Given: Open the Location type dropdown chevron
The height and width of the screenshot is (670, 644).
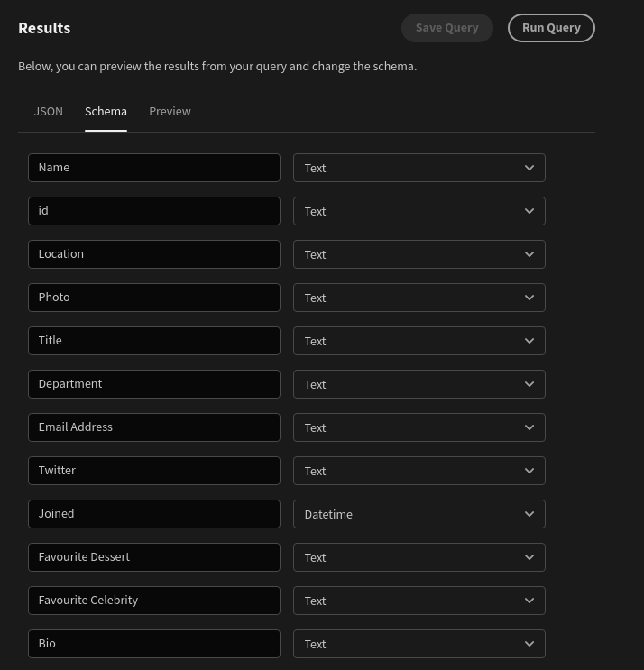Looking at the screenshot, I should 529,254.
